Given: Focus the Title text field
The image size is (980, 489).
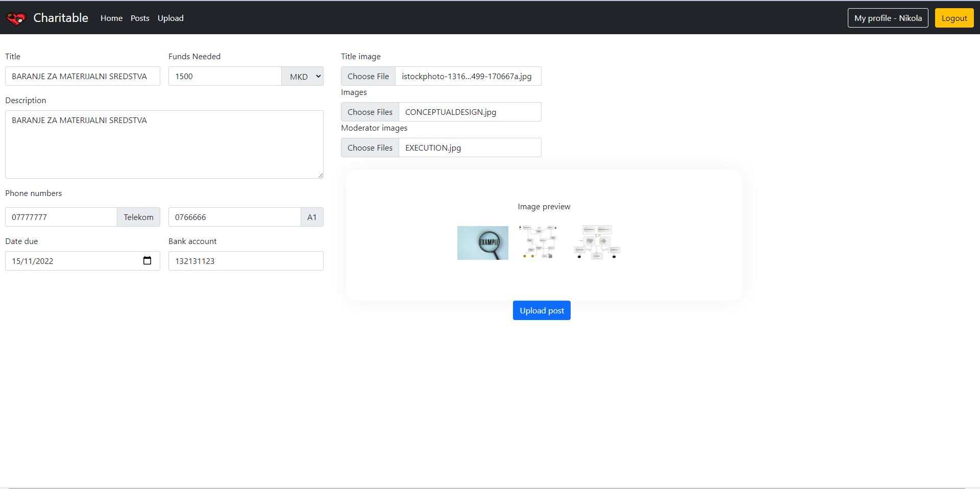Looking at the screenshot, I should pos(82,77).
